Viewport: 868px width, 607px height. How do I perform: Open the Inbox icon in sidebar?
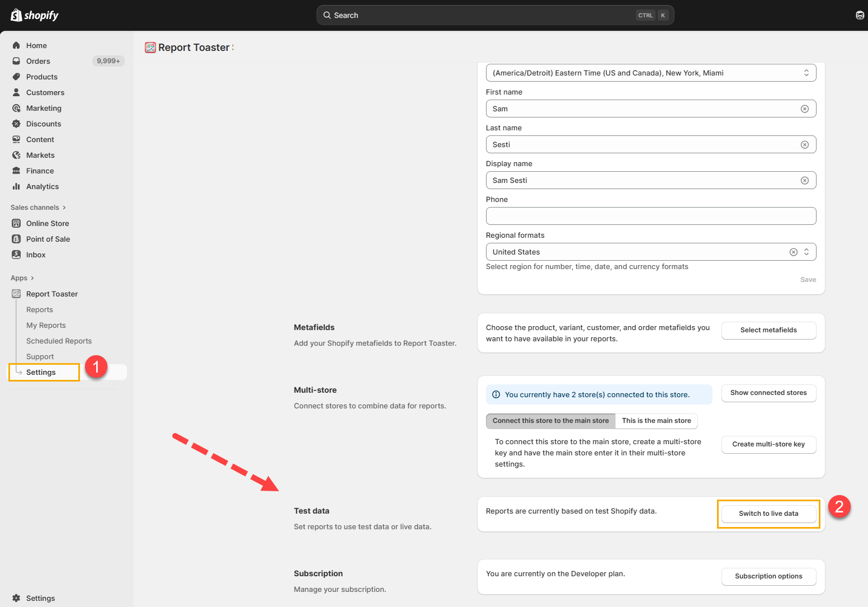(16, 255)
